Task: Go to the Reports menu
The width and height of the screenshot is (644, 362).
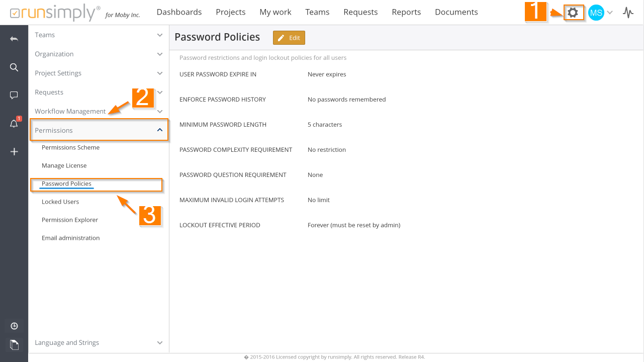Action: 406,12
